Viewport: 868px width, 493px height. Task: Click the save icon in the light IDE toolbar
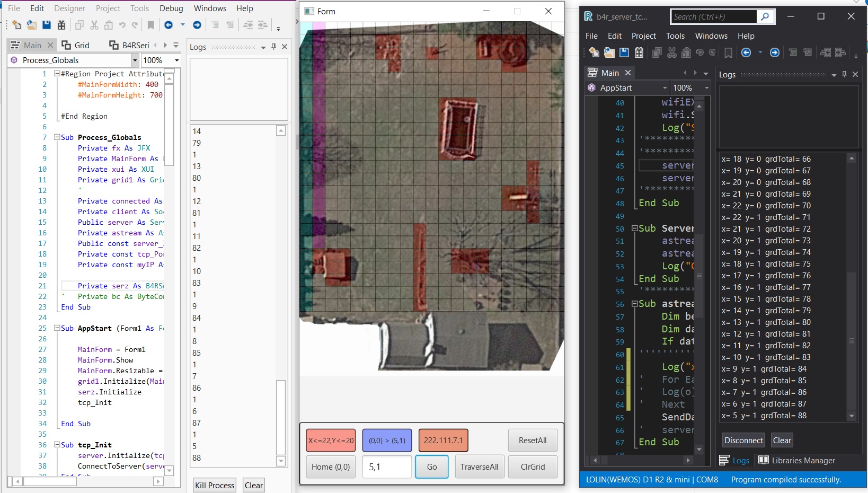tap(47, 25)
